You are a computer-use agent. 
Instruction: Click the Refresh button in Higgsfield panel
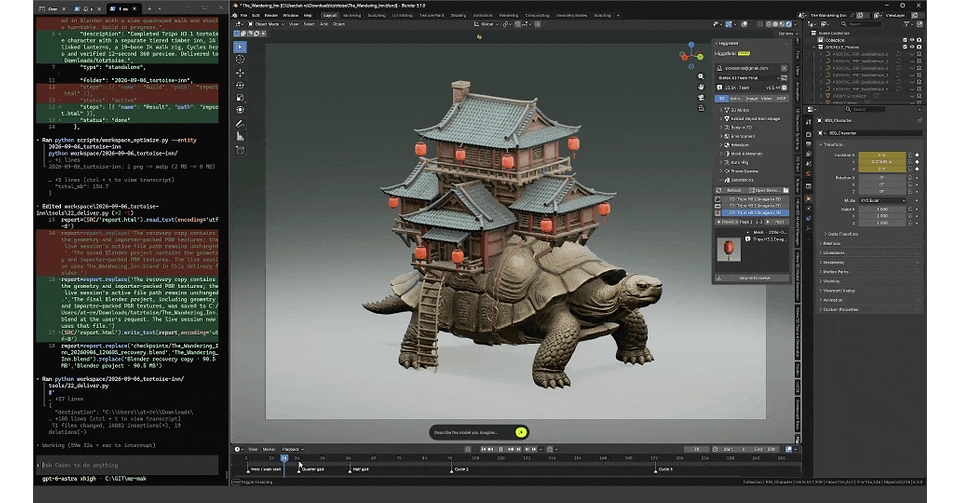point(732,190)
